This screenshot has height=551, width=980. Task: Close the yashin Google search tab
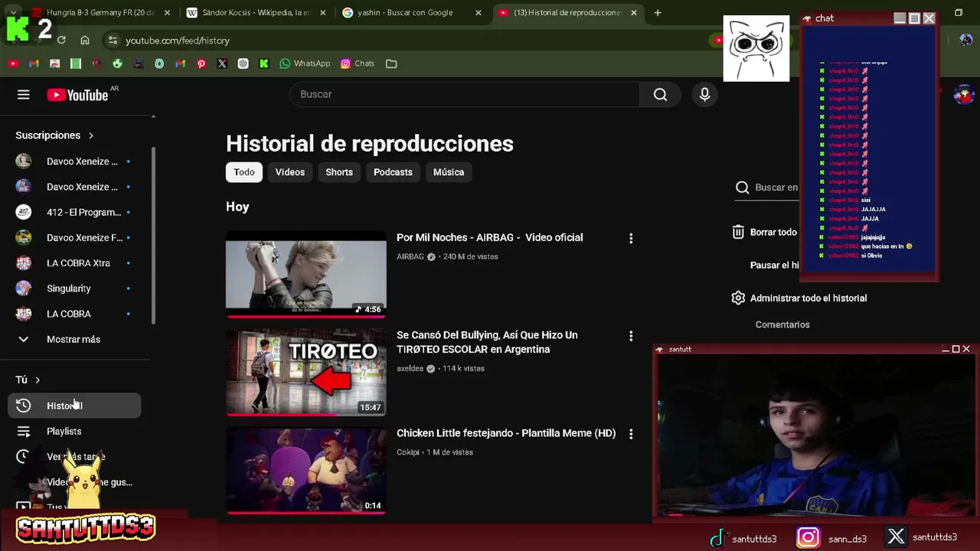tap(479, 13)
